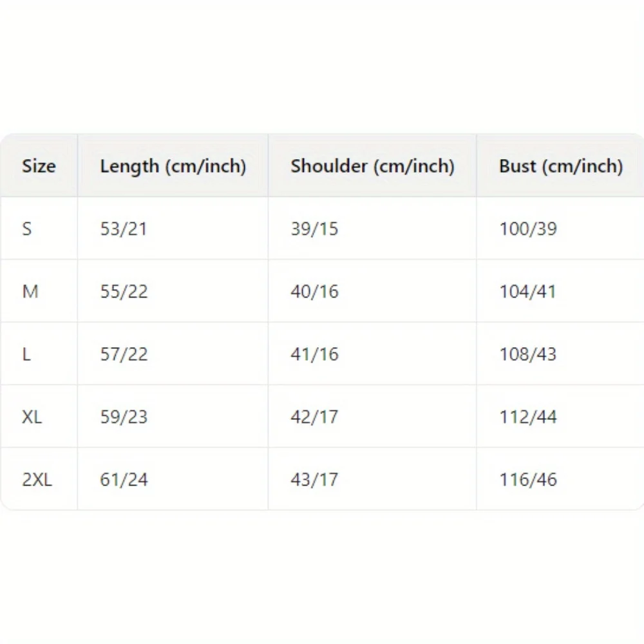Click the Bust (cm/inch) column header
644x644 pixels.
pos(560,166)
